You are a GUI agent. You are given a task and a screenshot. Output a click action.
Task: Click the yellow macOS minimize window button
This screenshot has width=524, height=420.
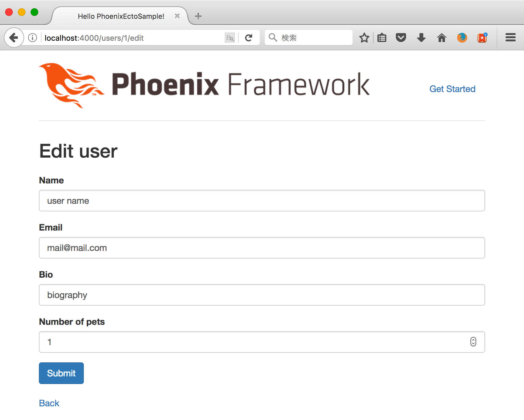pos(22,12)
